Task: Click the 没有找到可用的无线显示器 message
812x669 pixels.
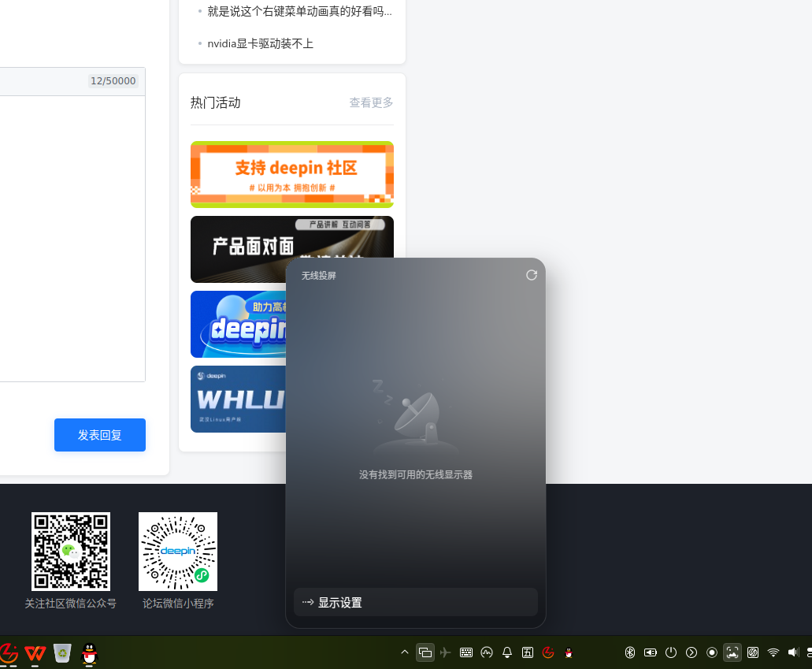Action: (416, 474)
